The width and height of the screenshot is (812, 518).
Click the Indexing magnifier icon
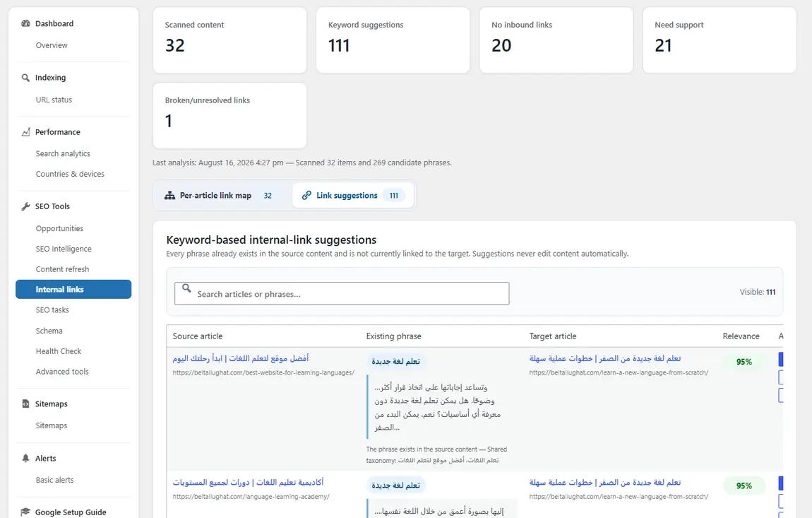point(25,78)
